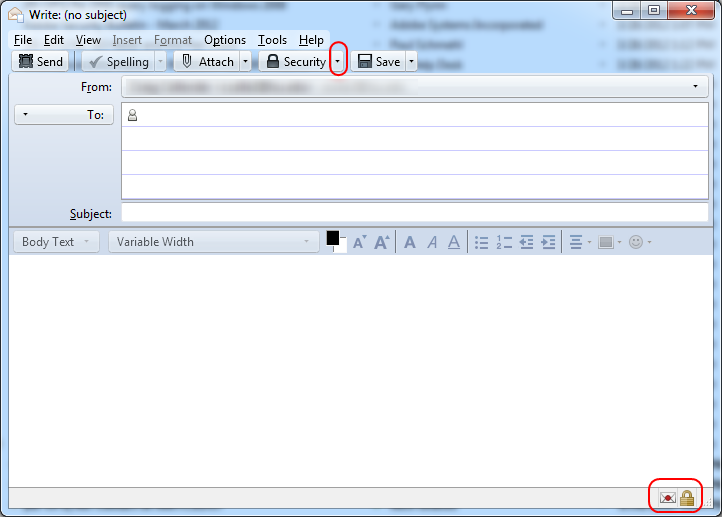Toggle underline formatting

[x=454, y=242]
